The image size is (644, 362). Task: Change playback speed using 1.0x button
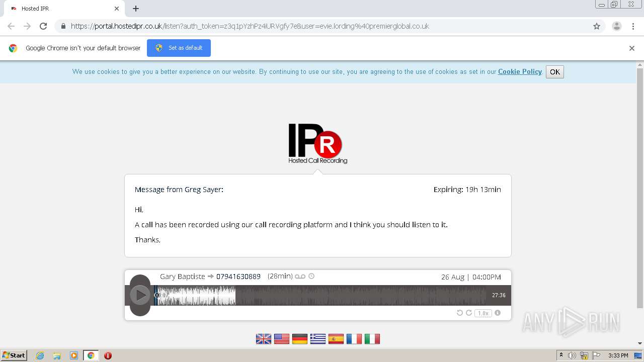tap(483, 313)
